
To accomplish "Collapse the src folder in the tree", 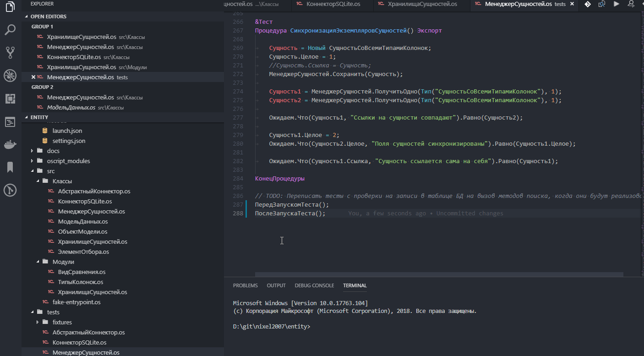I will point(50,170).
